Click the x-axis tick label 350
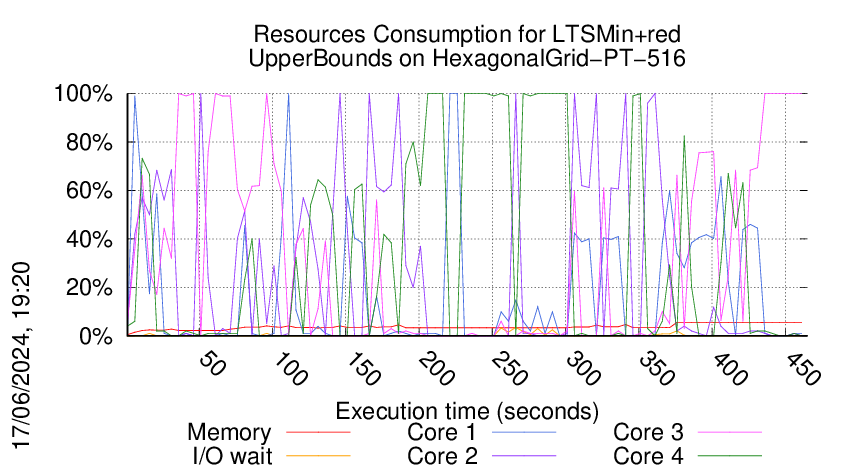Viewport: 850px width, 475px height. pyautogui.click(x=657, y=369)
